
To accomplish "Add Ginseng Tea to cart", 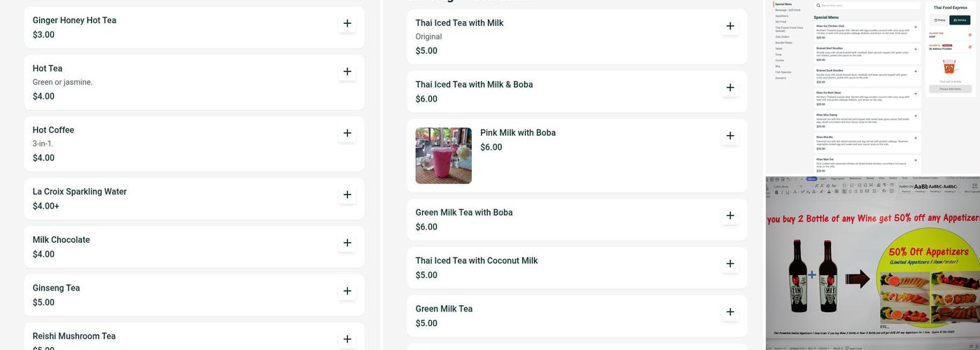I will pos(347,291).
